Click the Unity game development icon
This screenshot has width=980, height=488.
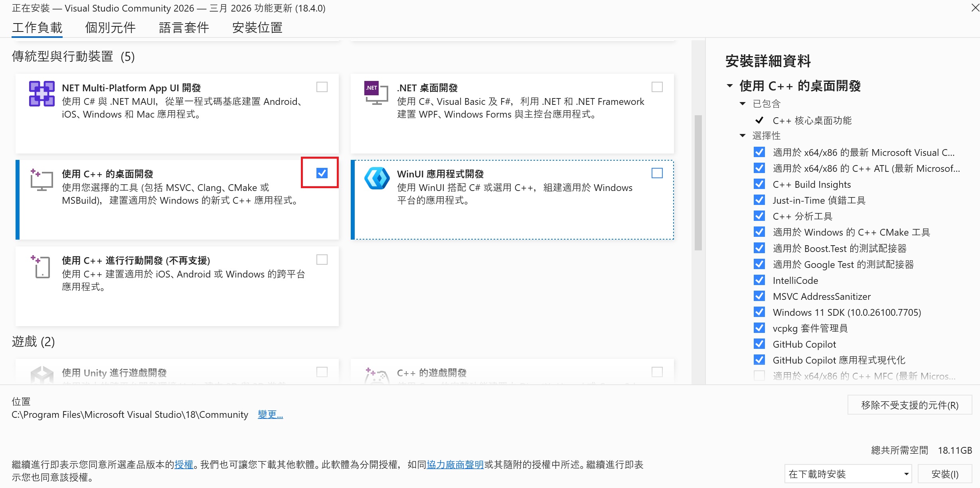coord(41,374)
